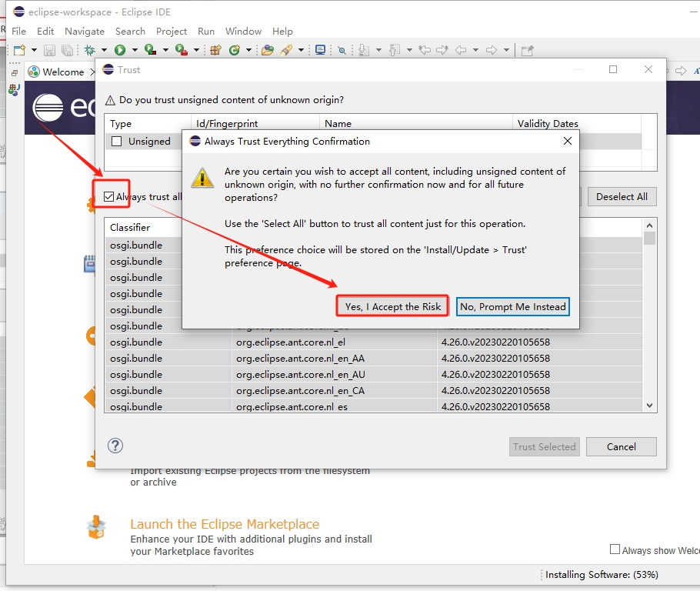Select row org.eclipse.ant.core.nl_en_AA
This screenshot has width=700, height=591.
(x=374, y=359)
